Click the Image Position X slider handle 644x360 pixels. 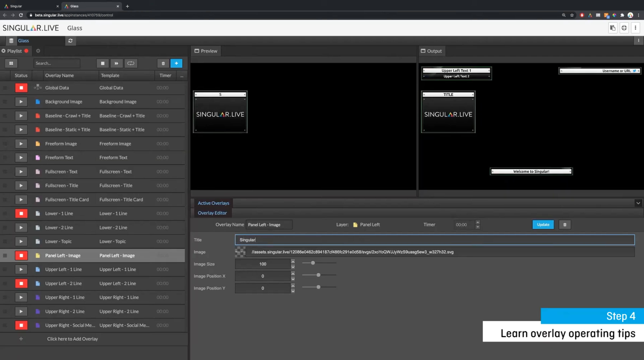[318, 275]
